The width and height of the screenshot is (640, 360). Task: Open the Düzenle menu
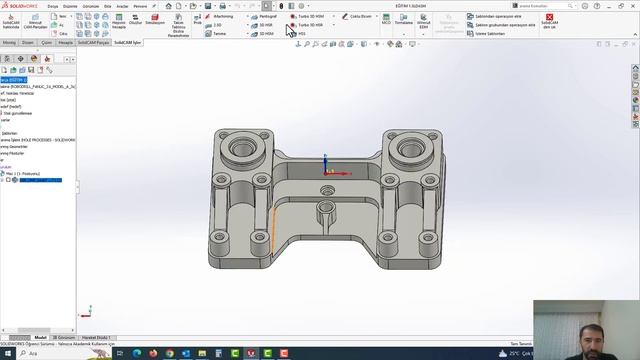[70, 7]
